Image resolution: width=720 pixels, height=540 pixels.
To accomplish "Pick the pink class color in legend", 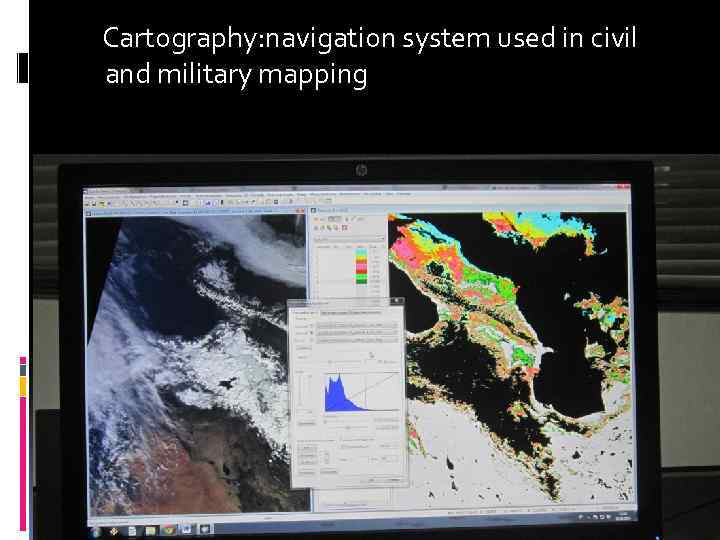I will [361, 267].
